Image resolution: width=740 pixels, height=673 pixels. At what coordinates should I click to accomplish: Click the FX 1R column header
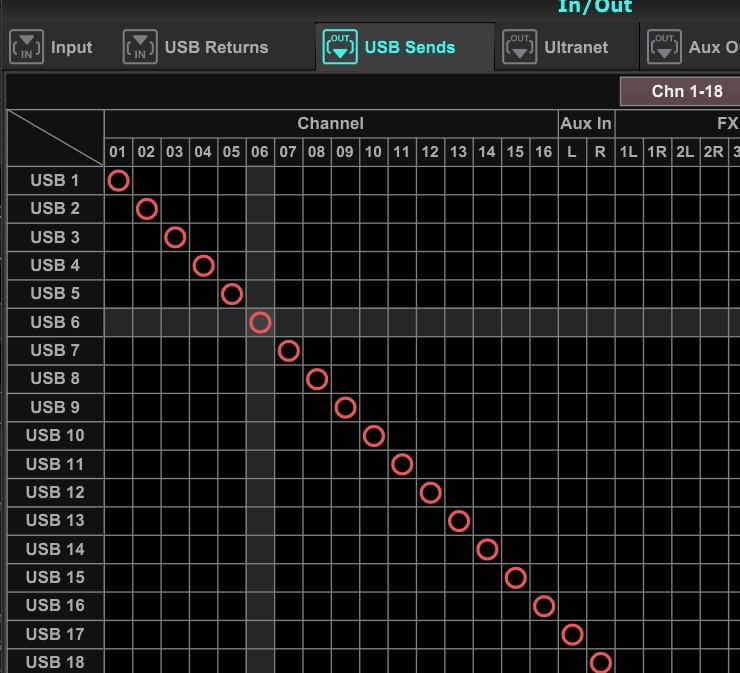click(x=657, y=152)
